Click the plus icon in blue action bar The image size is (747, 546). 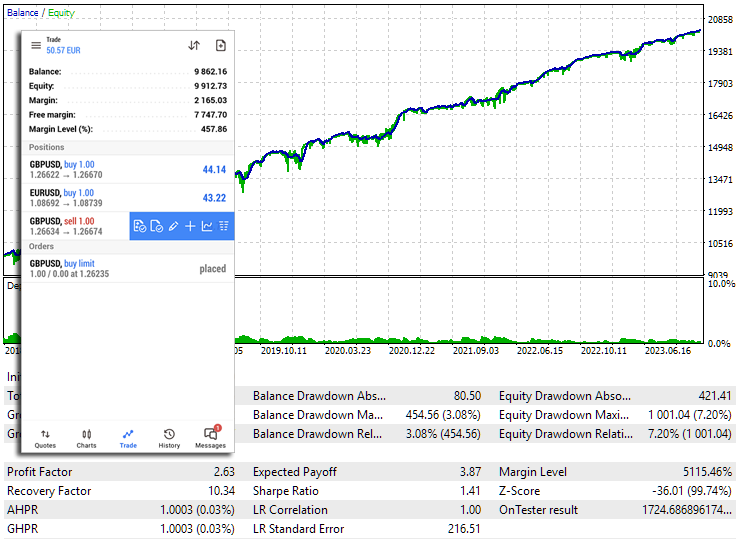coord(190,227)
